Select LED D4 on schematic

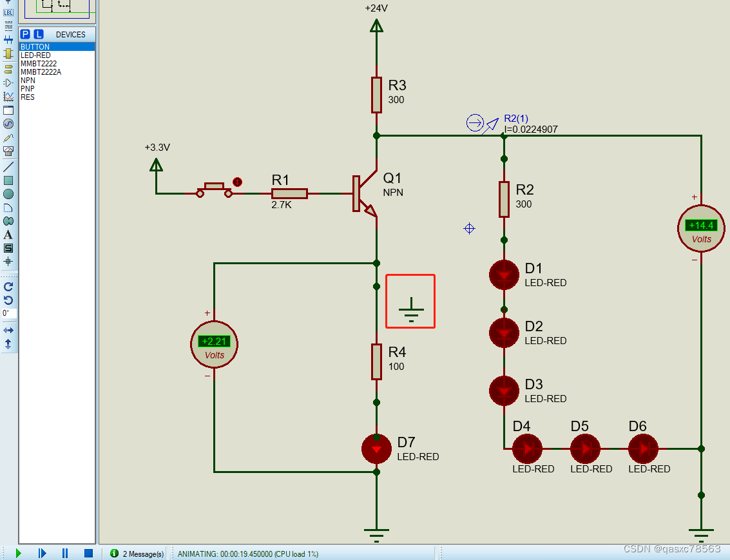[527, 449]
